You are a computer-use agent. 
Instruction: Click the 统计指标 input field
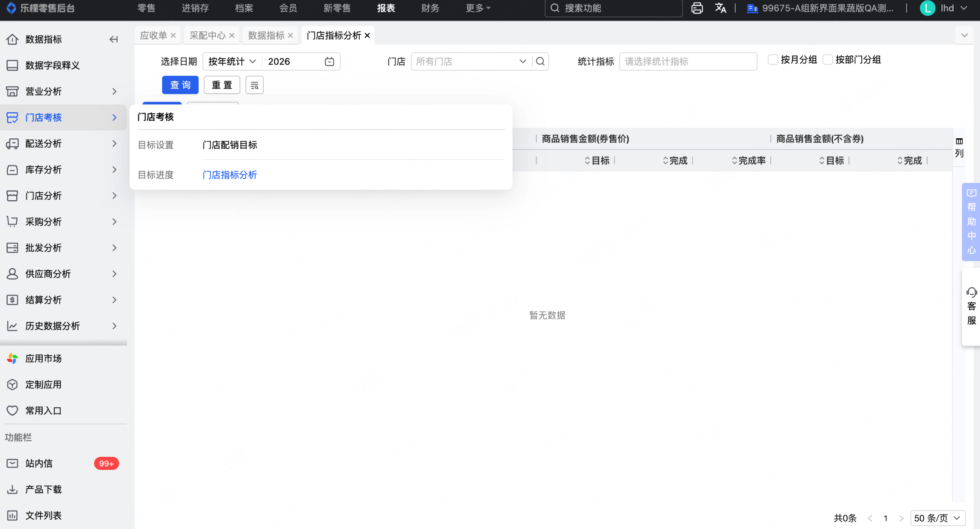(x=688, y=61)
